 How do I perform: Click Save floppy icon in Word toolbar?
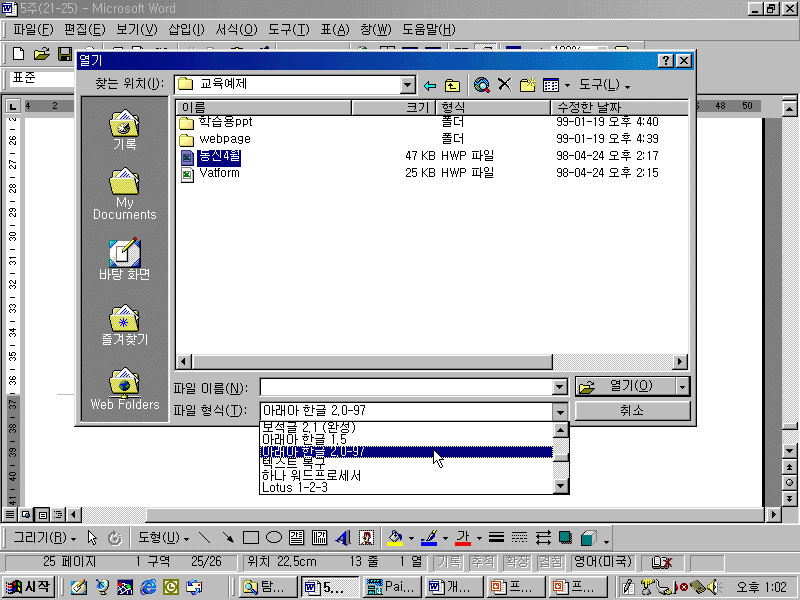click(x=65, y=54)
